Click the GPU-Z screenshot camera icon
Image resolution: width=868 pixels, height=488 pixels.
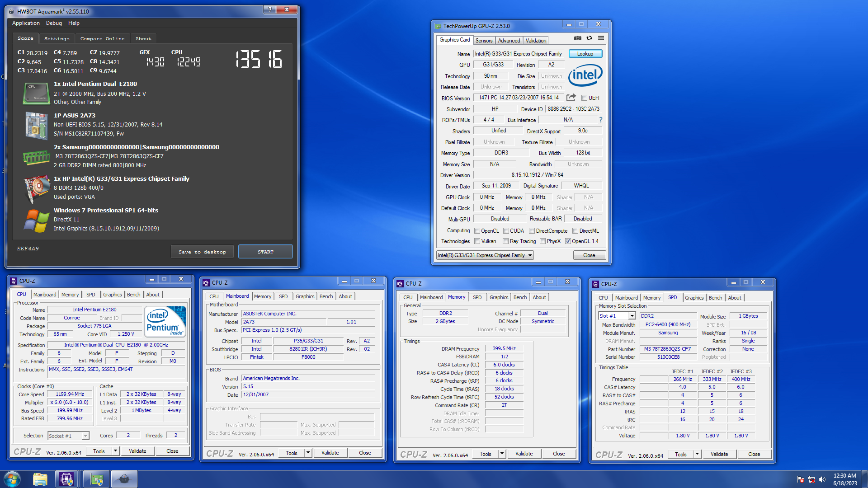[578, 38]
